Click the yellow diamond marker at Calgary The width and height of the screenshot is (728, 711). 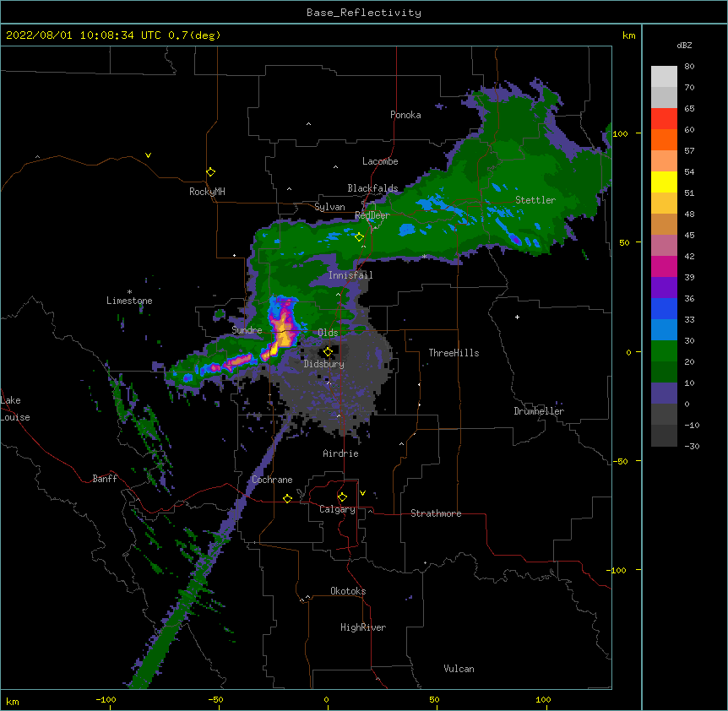(x=342, y=497)
